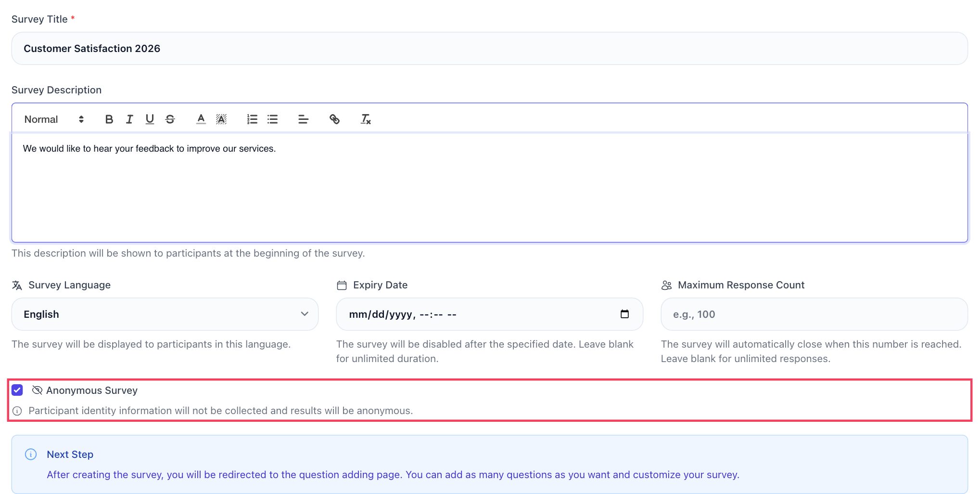Open text alignment options
Viewport: 980px width, 494px height.
[x=303, y=119]
